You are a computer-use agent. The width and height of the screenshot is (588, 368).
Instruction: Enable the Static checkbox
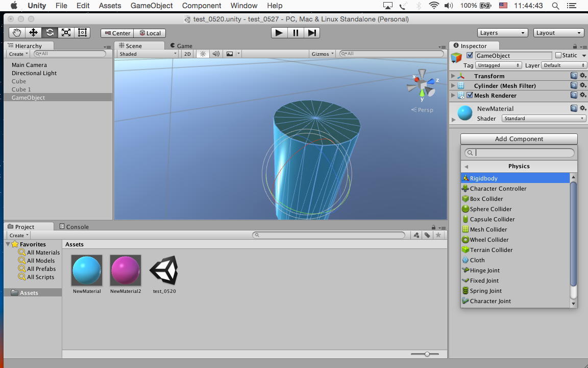(x=558, y=55)
